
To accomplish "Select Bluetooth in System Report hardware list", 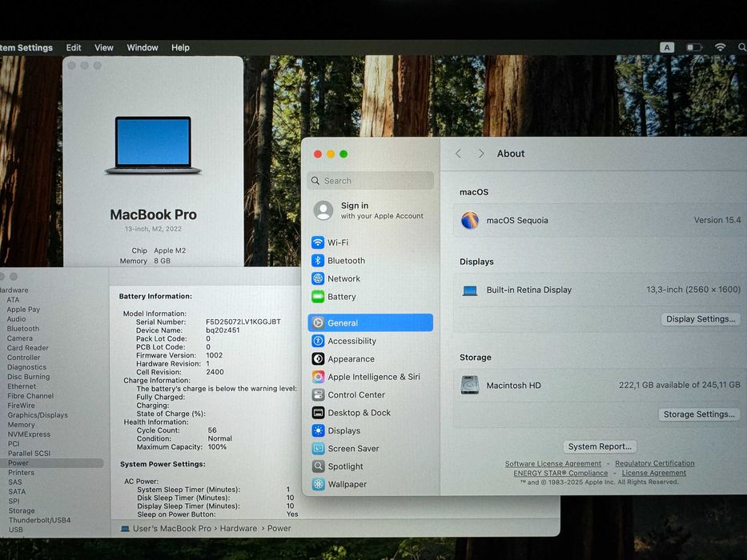I will click(x=23, y=329).
